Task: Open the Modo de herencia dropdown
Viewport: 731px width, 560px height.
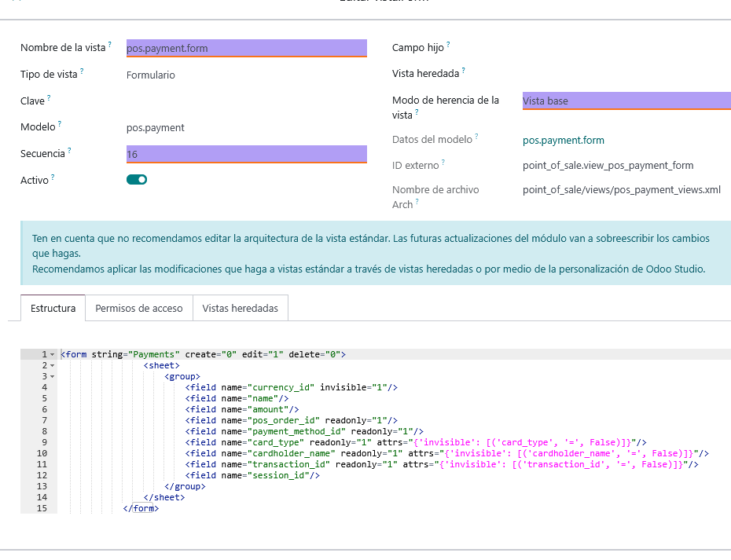Action: click(x=626, y=101)
